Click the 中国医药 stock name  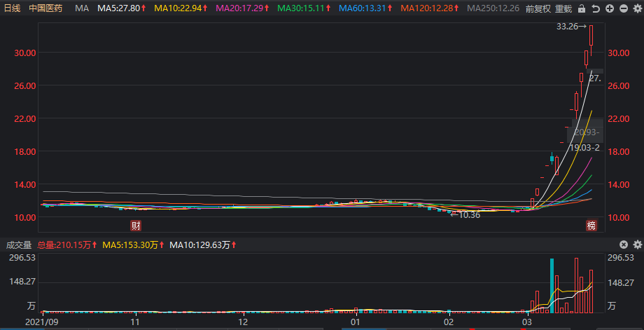tap(45, 8)
